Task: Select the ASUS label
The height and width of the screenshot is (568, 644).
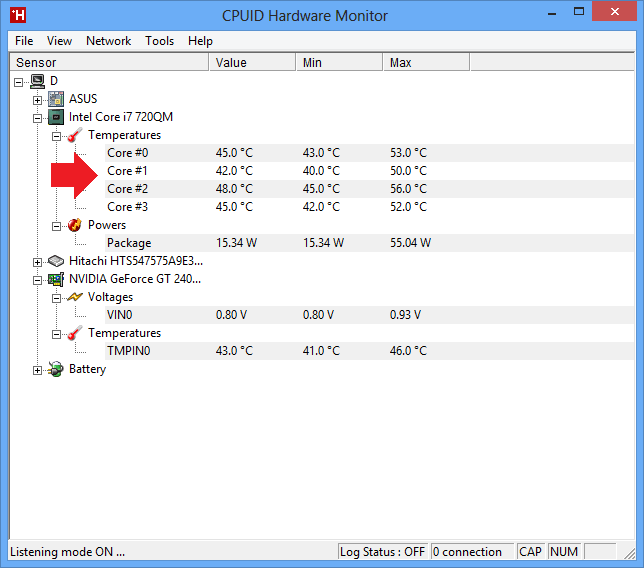Action: tap(83, 99)
